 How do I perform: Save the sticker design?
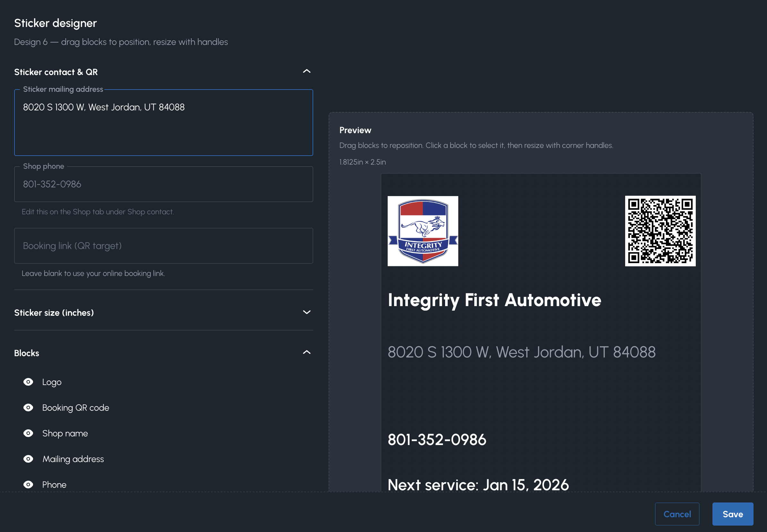pyautogui.click(x=733, y=514)
